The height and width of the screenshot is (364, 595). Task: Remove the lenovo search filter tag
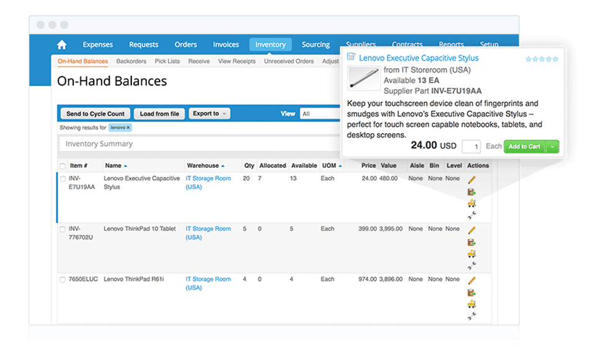(128, 128)
